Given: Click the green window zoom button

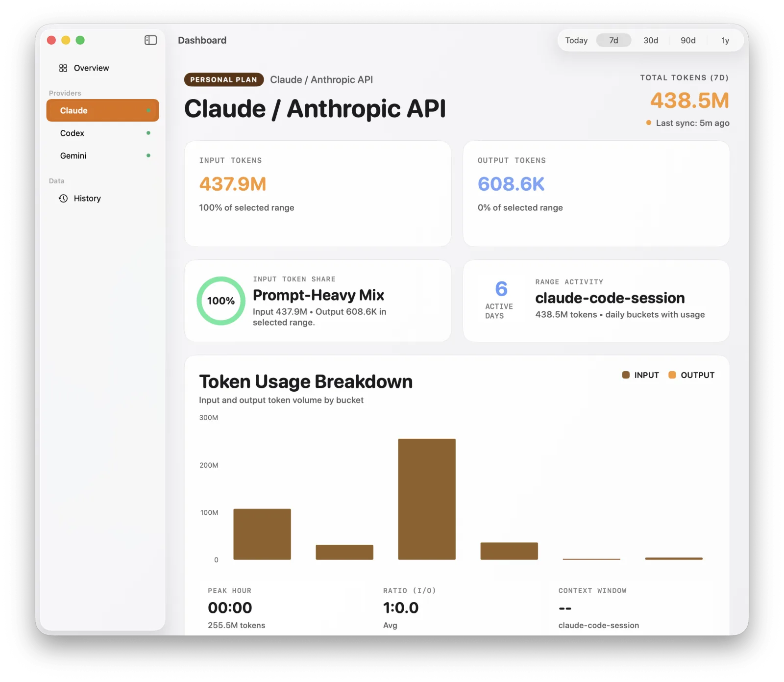Looking at the screenshot, I should point(80,40).
